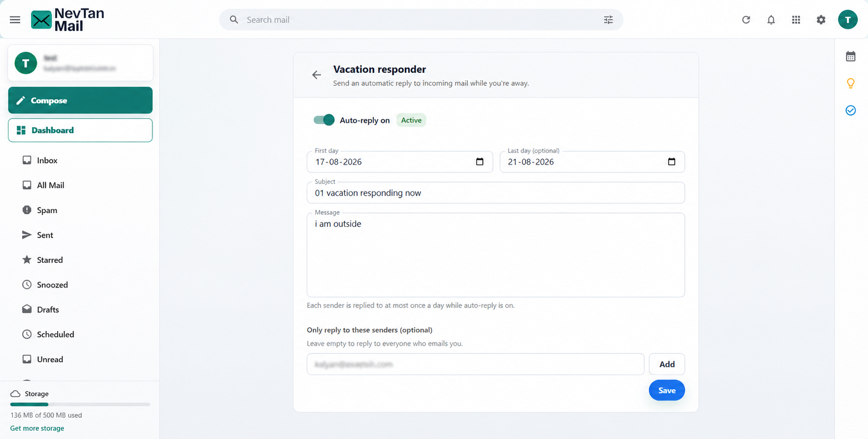Focus the Search mail field
Viewport: 868px width, 439px height.
tap(421, 20)
